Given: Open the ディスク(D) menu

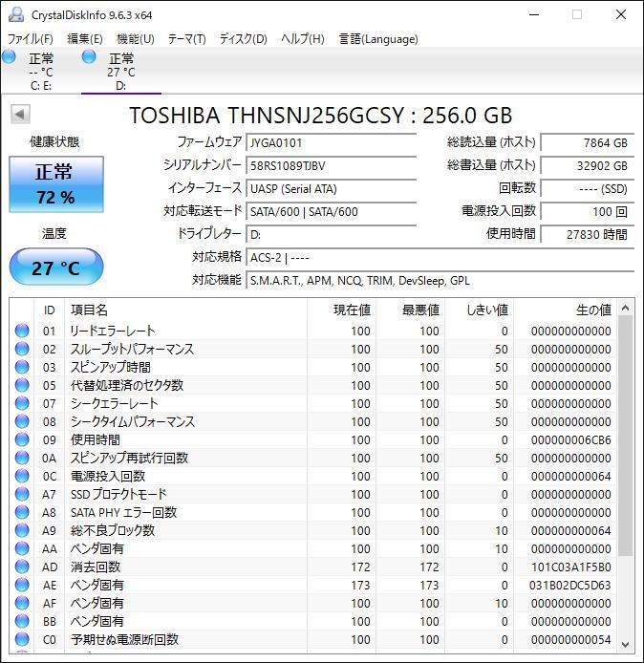Looking at the screenshot, I should coord(243,39).
